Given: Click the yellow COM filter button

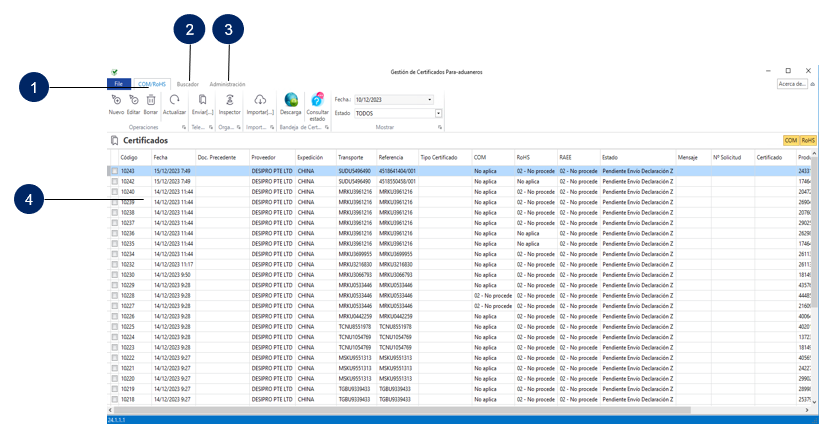Looking at the screenshot, I should [x=790, y=141].
